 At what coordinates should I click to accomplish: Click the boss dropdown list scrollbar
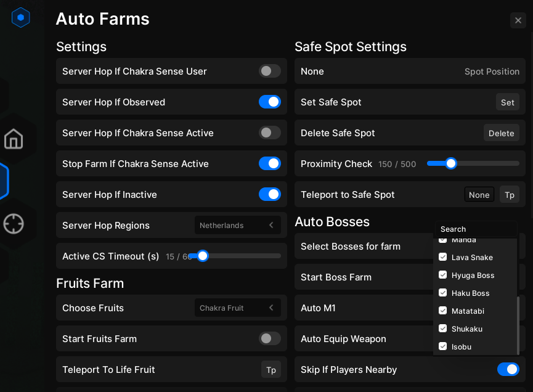pos(518,325)
